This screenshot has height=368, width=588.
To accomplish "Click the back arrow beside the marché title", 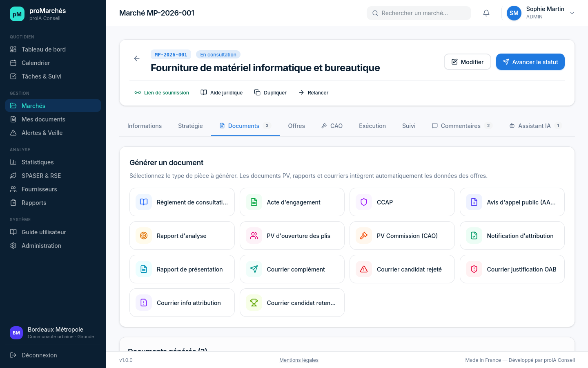I will click(136, 58).
